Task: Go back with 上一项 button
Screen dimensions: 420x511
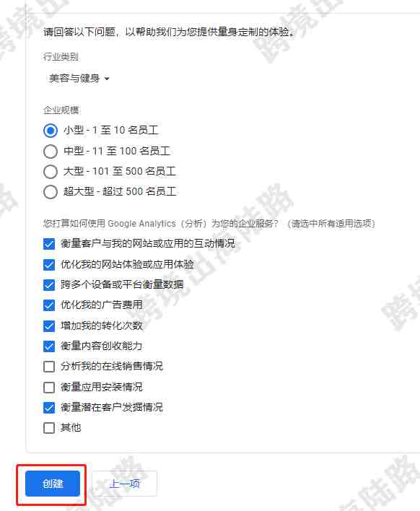Action: click(x=124, y=484)
